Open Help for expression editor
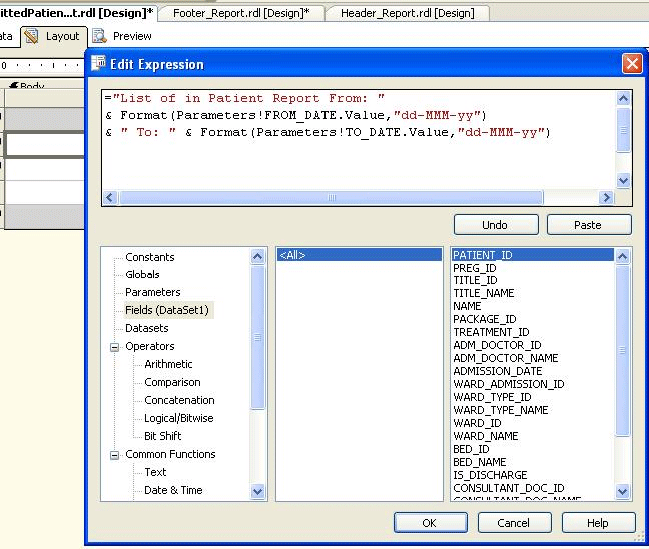649x549 pixels. 598,522
